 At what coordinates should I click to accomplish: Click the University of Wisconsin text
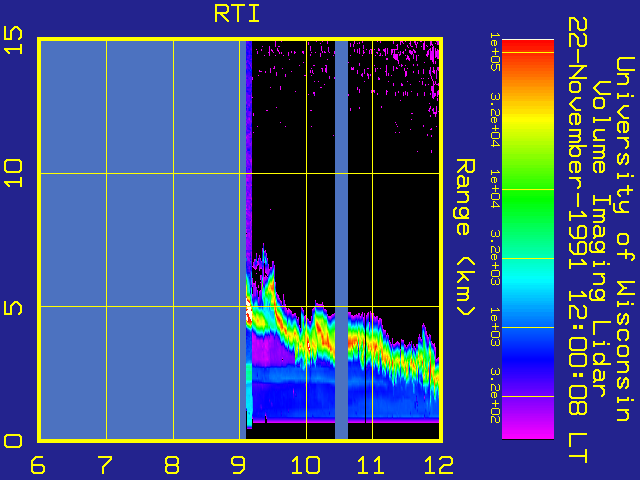pos(624,239)
